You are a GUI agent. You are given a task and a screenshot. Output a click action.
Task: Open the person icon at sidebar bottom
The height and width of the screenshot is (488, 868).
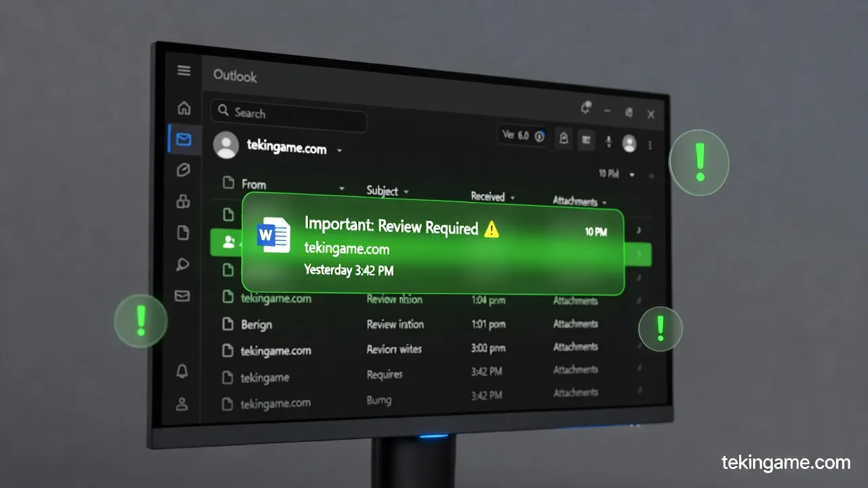click(x=182, y=404)
